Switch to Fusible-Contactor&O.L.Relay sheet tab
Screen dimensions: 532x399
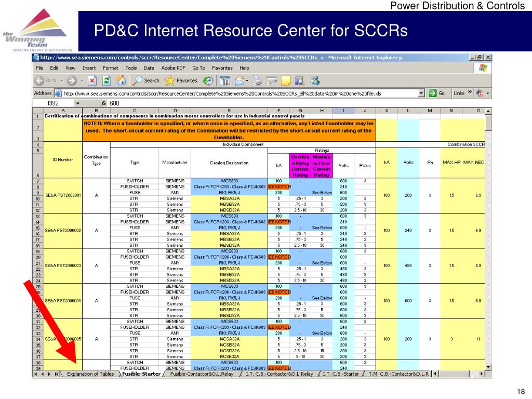pyautogui.click(x=202, y=374)
